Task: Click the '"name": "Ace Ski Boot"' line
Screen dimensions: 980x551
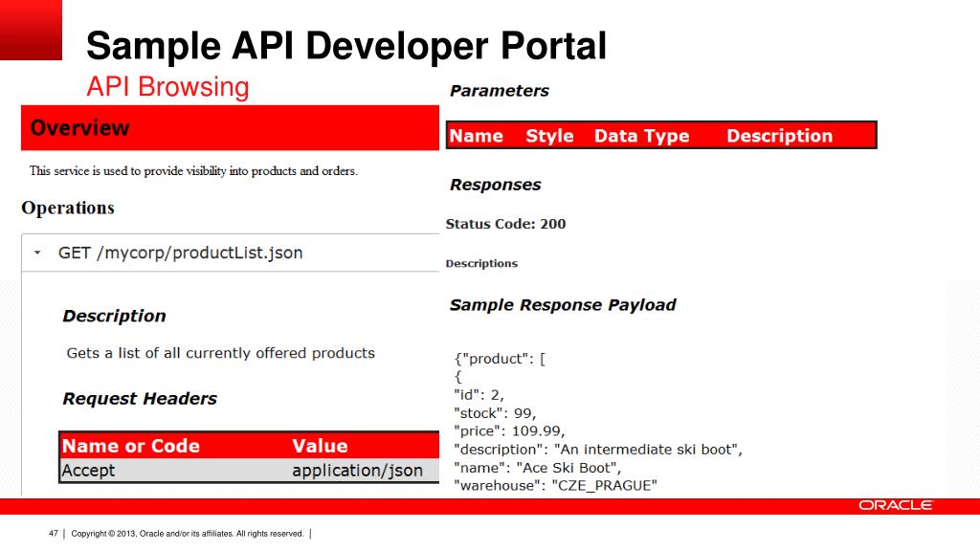Action: 538,467
